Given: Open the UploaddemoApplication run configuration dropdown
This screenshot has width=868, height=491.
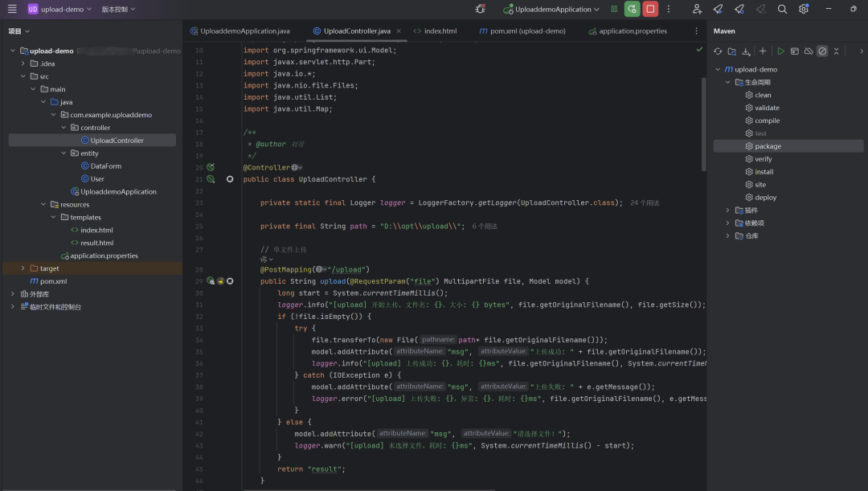Looking at the screenshot, I should (551, 9).
